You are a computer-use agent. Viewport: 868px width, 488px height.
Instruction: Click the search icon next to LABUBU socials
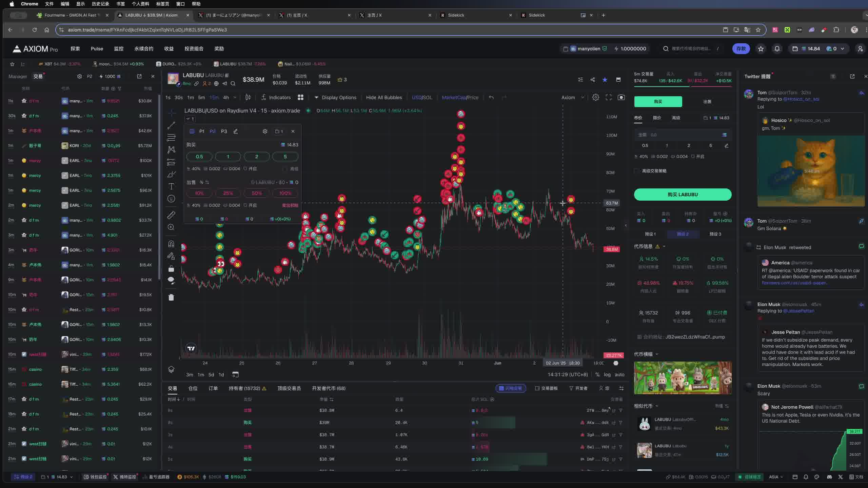click(233, 83)
